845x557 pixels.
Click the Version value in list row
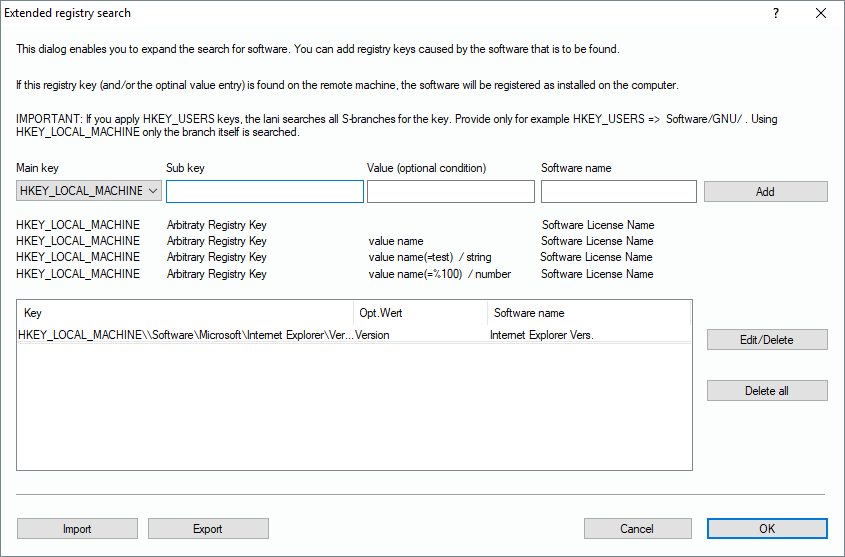coord(372,335)
